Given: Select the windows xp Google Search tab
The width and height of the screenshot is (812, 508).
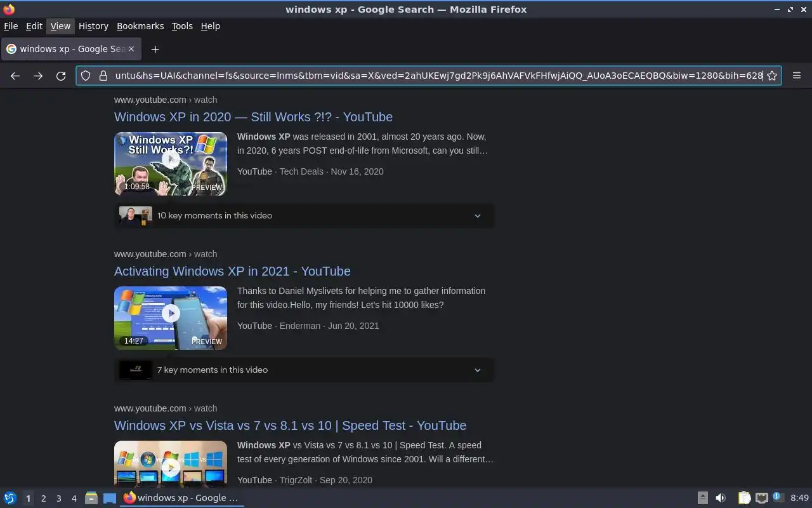Looking at the screenshot, I should [x=71, y=49].
